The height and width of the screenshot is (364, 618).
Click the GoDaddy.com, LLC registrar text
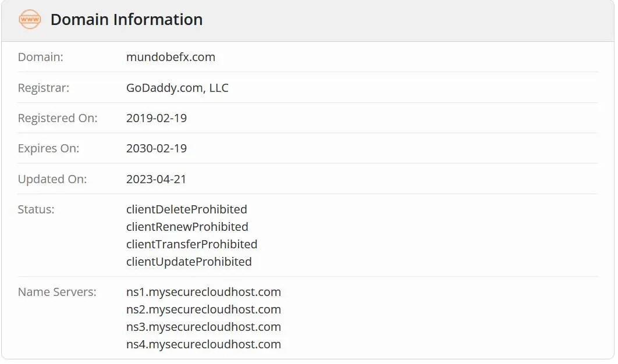[x=177, y=88]
